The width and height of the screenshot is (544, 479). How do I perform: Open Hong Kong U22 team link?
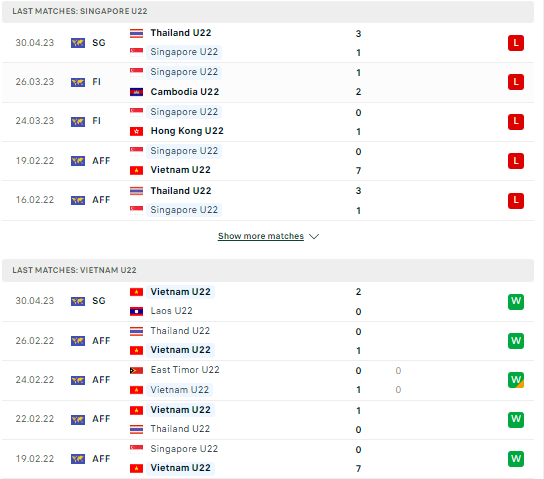(187, 131)
